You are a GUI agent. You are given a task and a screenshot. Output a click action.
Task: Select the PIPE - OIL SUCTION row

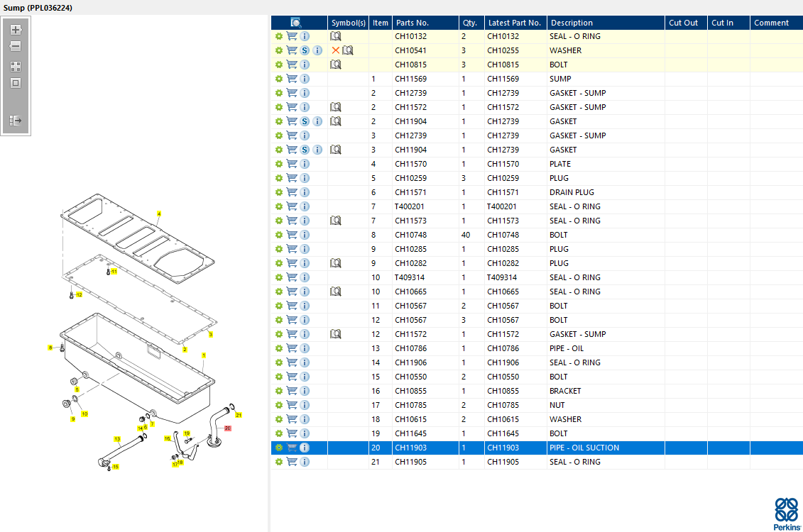click(584, 448)
